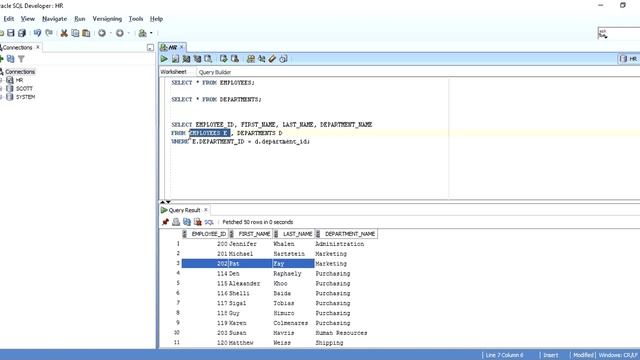Screen dimensions: 640x360
Task: Click the search field at top right
Action: coord(619,33)
